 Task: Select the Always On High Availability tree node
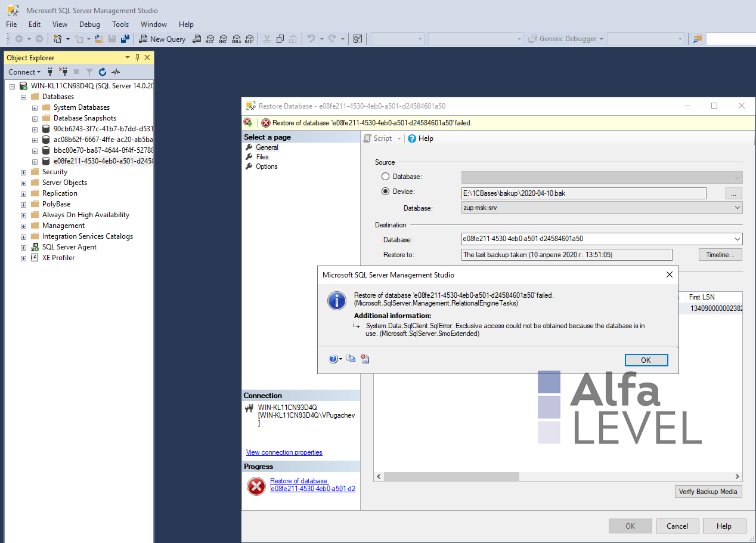pyautogui.click(x=85, y=215)
